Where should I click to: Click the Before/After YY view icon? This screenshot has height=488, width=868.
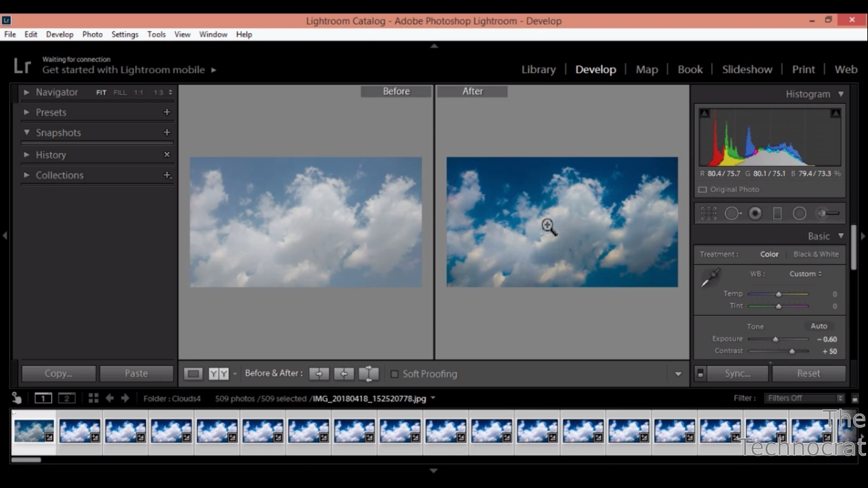(218, 374)
